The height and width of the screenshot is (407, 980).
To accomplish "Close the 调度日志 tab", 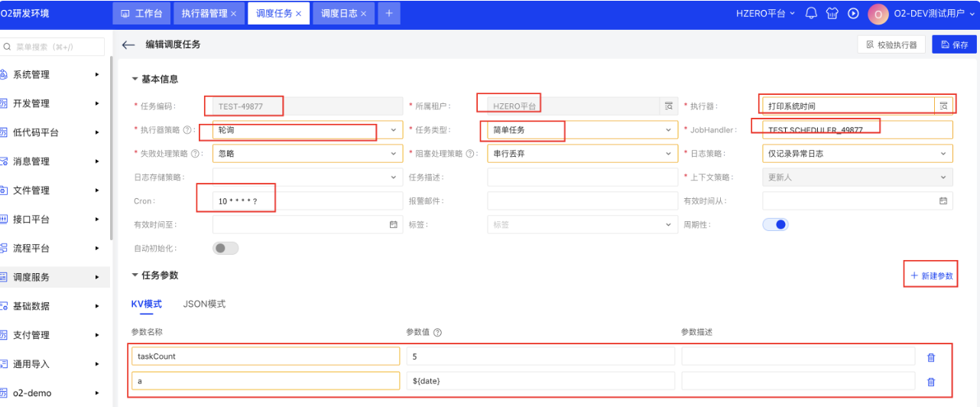I will (363, 14).
